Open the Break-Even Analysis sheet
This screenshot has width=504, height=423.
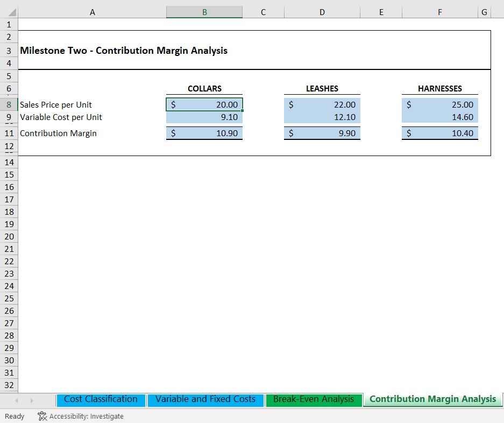[314, 399]
